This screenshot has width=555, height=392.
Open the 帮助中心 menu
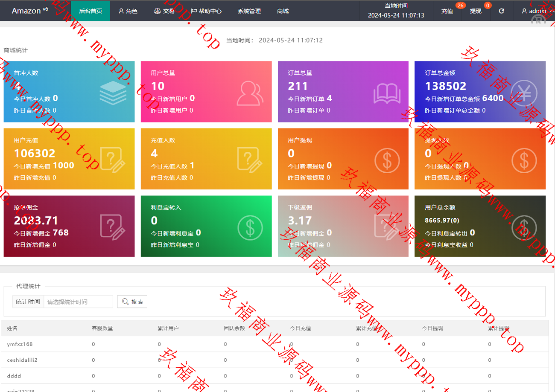click(206, 11)
